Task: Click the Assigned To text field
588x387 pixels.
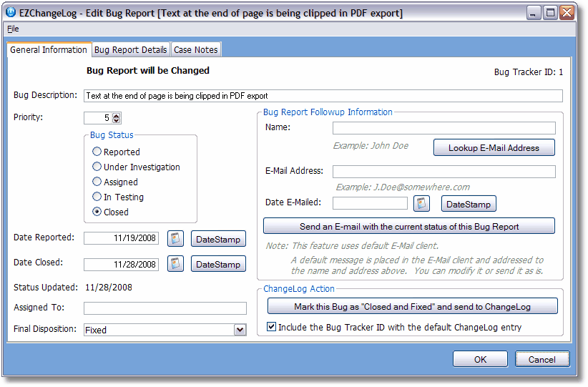Action: click(x=165, y=308)
